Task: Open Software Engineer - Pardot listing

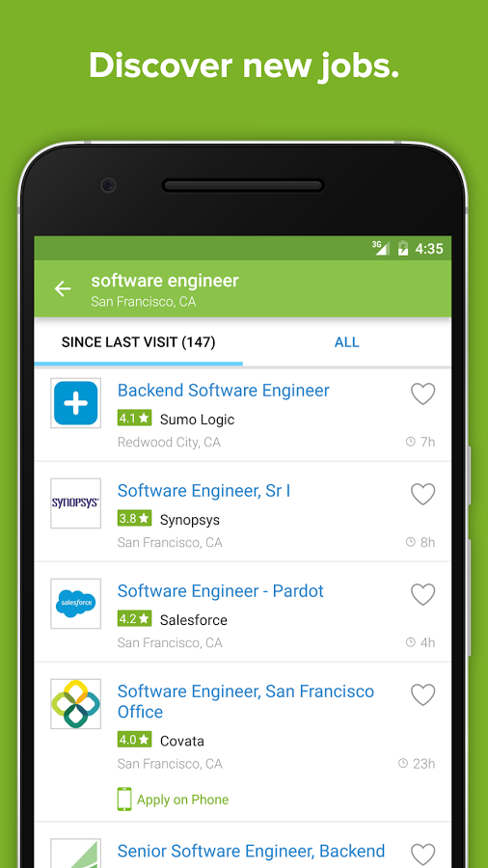Action: coord(220,590)
